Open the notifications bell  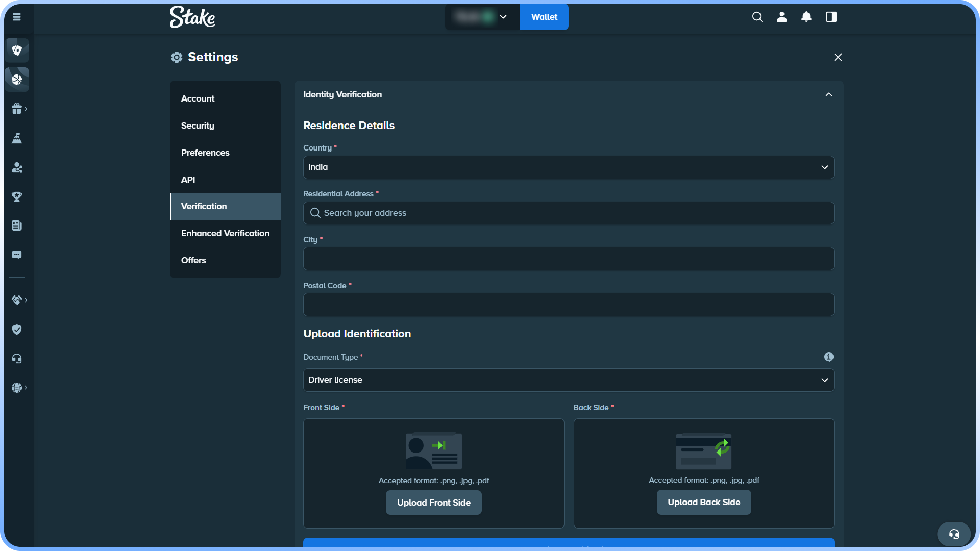coord(806,17)
